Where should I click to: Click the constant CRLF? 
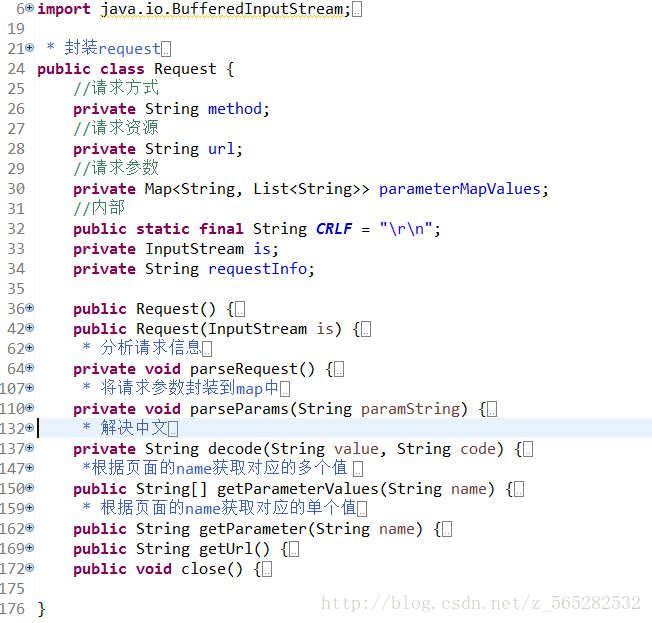(334, 228)
